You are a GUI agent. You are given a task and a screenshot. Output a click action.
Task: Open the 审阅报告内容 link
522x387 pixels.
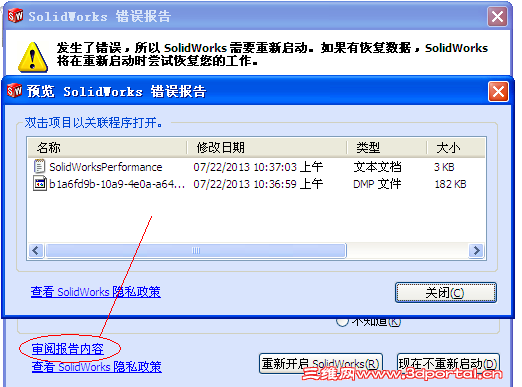[x=68, y=349]
